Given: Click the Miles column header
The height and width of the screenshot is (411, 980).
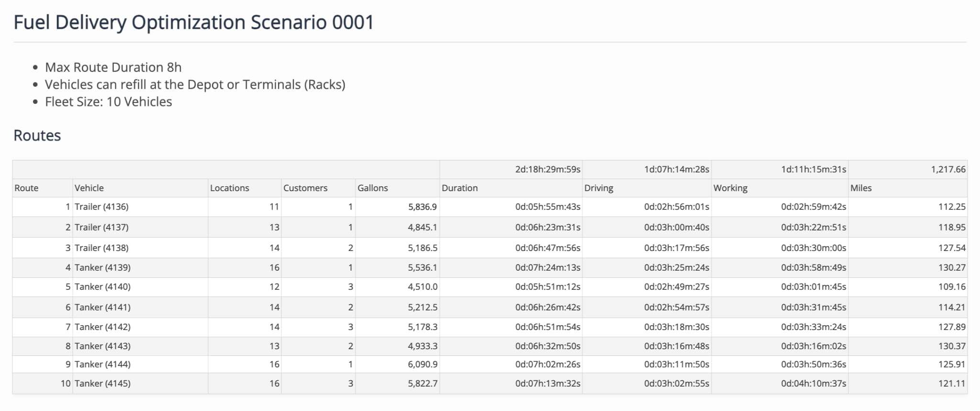Looking at the screenshot, I should click(861, 188).
